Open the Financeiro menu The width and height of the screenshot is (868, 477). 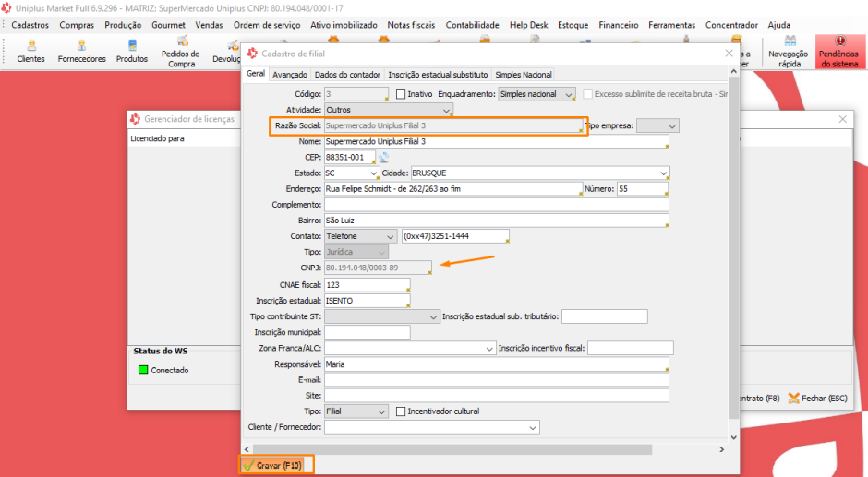click(x=619, y=25)
